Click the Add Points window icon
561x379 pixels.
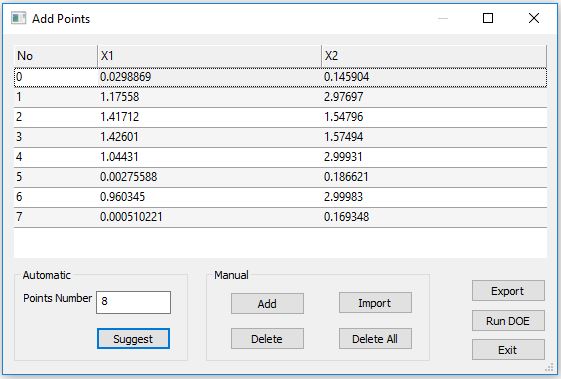coord(18,18)
